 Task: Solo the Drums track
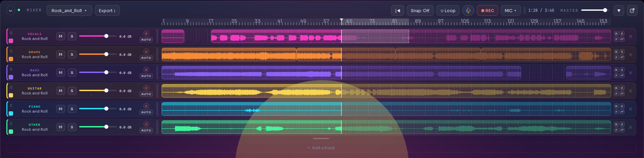[x=72, y=54]
